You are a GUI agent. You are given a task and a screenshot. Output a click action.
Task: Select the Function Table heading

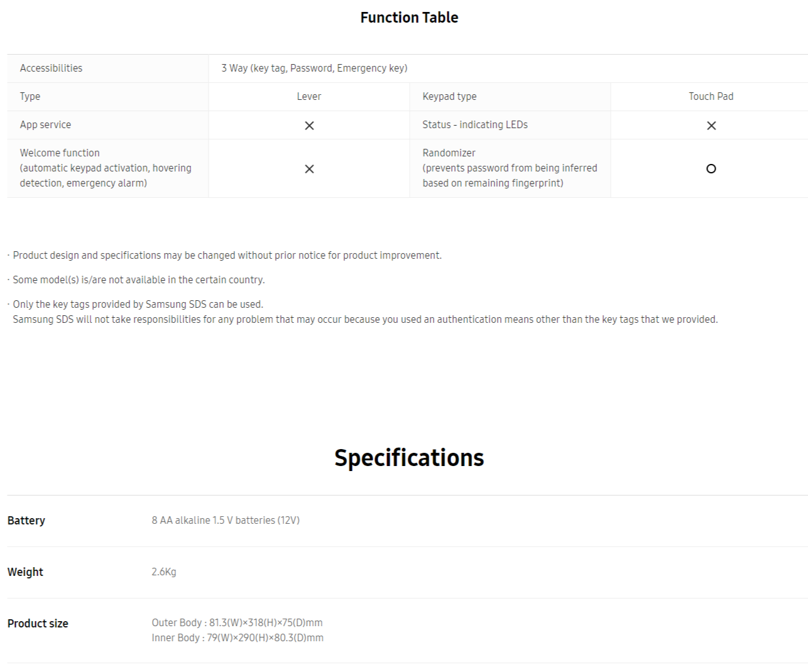pyautogui.click(x=409, y=18)
